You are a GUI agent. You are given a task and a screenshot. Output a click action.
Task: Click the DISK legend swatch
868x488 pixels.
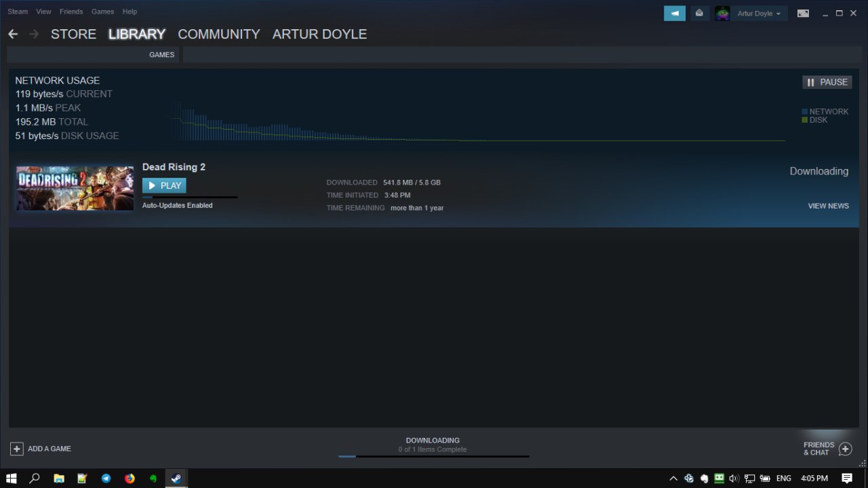(x=804, y=119)
